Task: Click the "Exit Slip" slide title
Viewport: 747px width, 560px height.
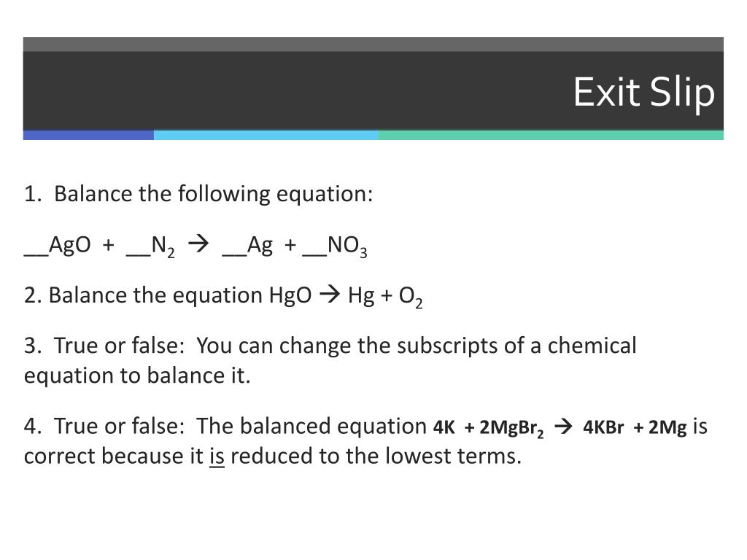Action: tap(643, 93)
